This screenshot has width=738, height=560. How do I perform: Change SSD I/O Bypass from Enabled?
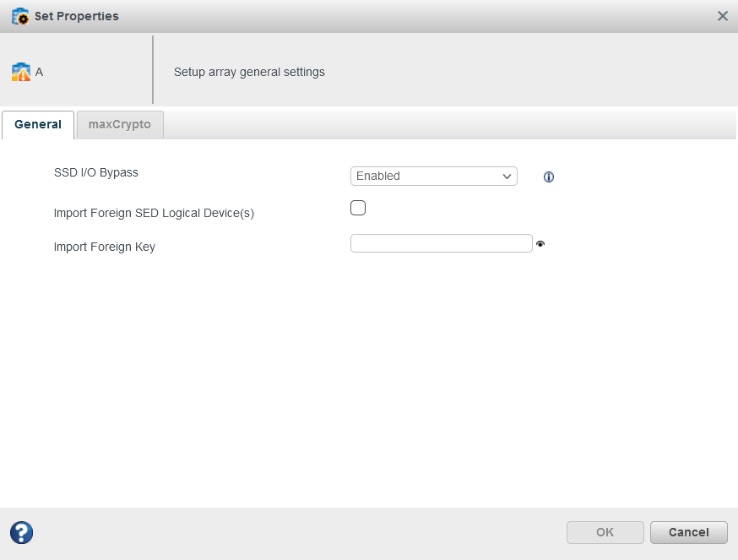(x=433, y=176)
